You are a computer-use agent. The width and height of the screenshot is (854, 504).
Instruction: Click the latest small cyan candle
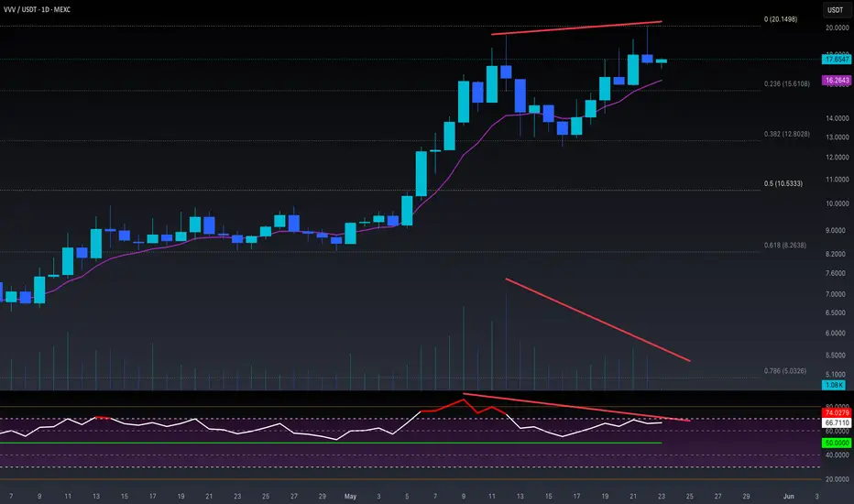(x=662, y=61)
